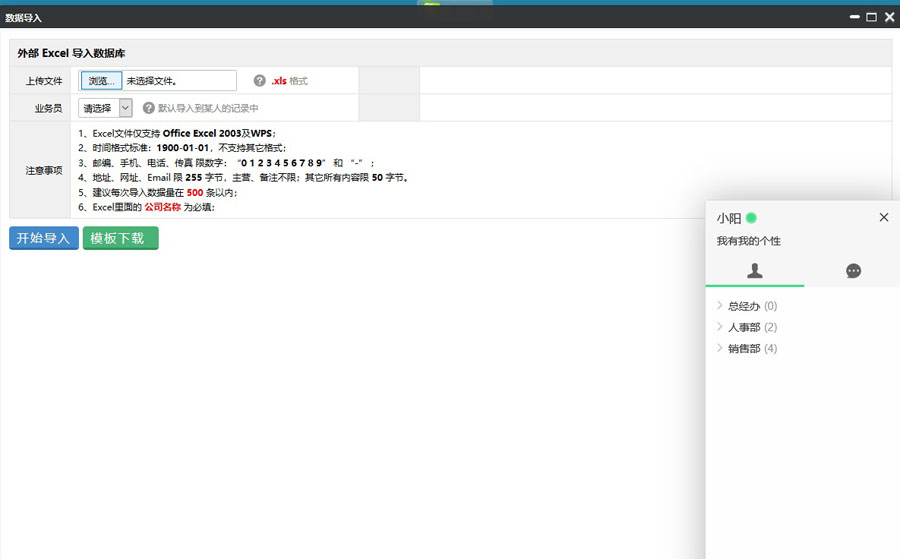Image resolution: width=900 pixels, height=559 pixels.
Task: Maximize the 数据导入 window
Action: tap(871, 17)
